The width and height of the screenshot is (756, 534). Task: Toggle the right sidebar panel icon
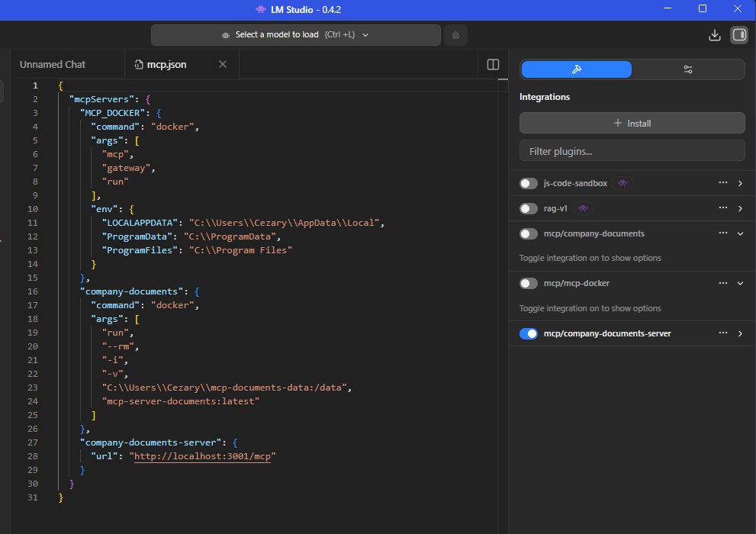click(739, 35)
